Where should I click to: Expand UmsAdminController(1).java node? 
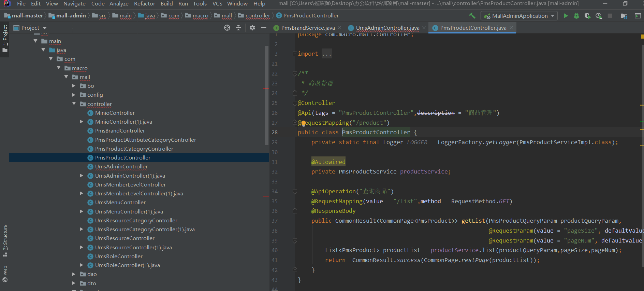pyautogui.click(x=82, y=176)
